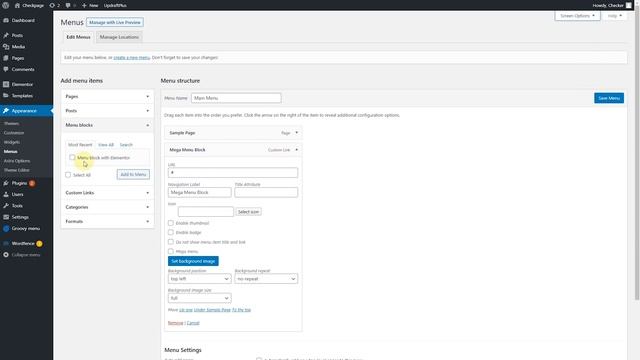640x360 pixels.
Task: Select the Search tab in Menu blocks
Action: coord(126,144)
